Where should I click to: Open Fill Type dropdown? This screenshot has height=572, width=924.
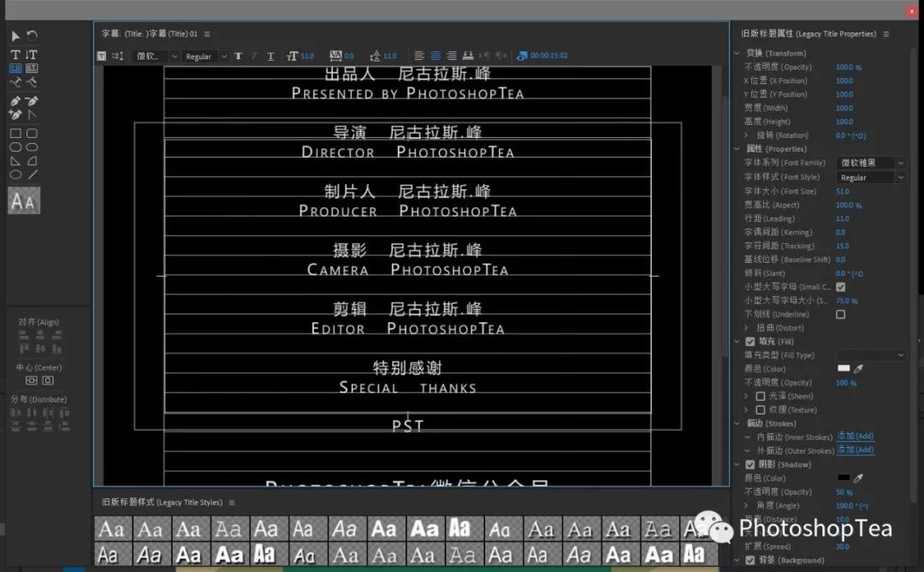click(x=872, y=355)
